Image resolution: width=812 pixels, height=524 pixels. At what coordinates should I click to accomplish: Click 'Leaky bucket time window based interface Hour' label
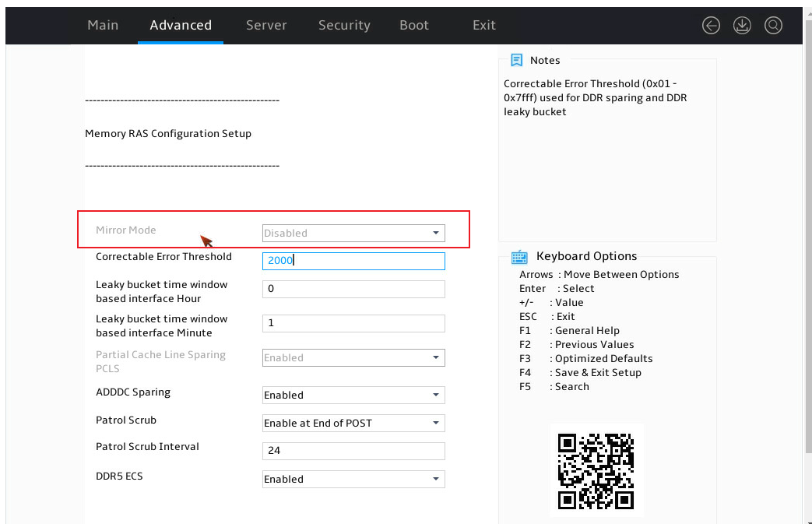tap(162, 291)
